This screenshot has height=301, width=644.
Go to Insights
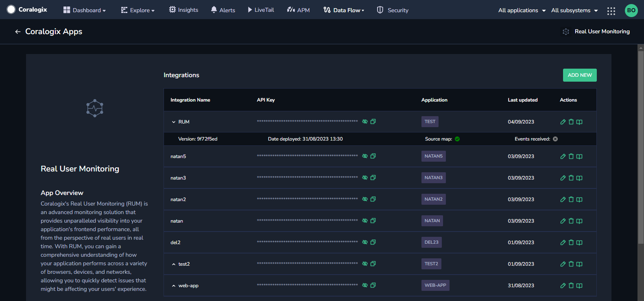click(x=183, y=10)
